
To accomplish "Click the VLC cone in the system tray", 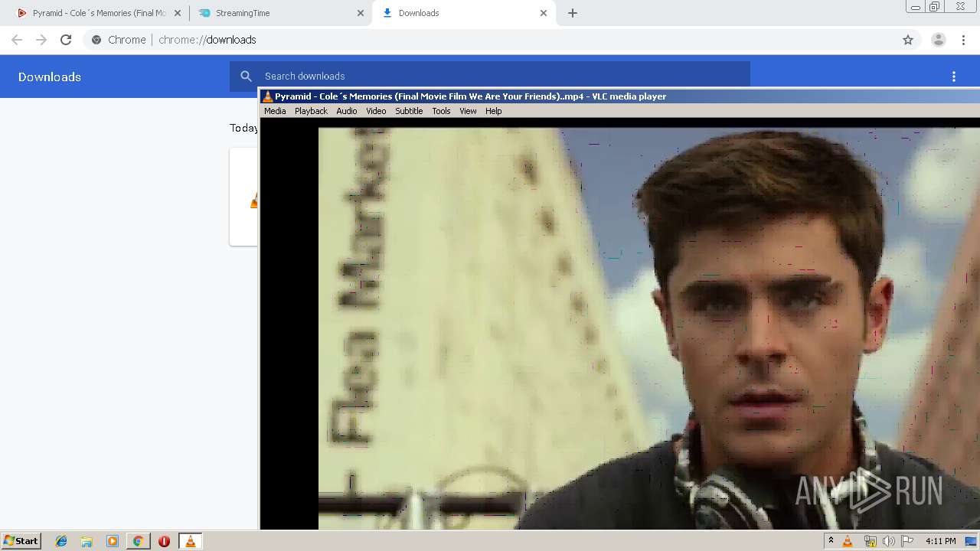I will point(848,541).
